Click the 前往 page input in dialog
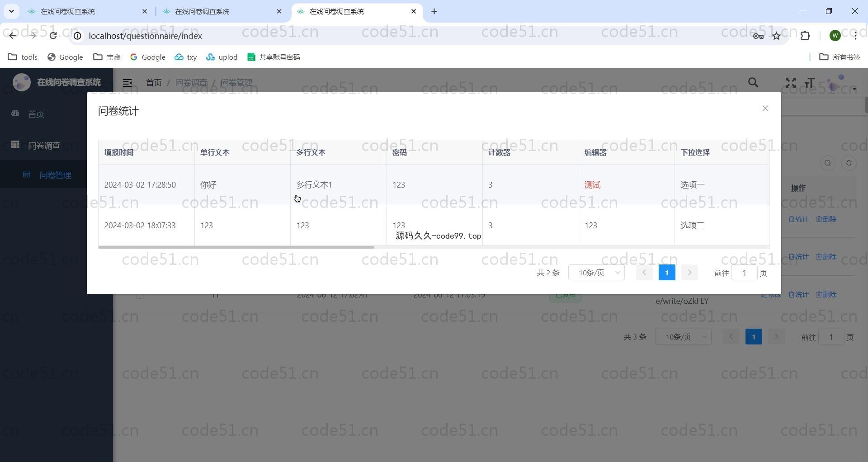The width and height of the screenshot is (868, 462). tap(744, 273)
